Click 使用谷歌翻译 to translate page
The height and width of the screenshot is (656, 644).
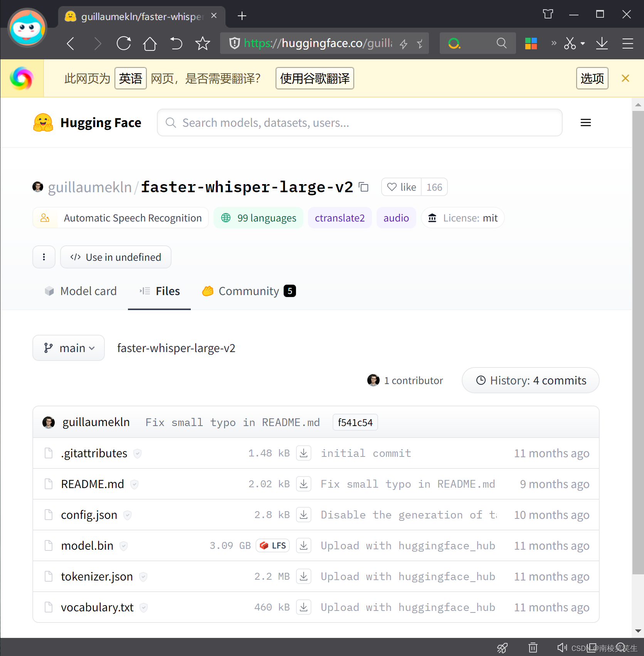pos(315,78)
